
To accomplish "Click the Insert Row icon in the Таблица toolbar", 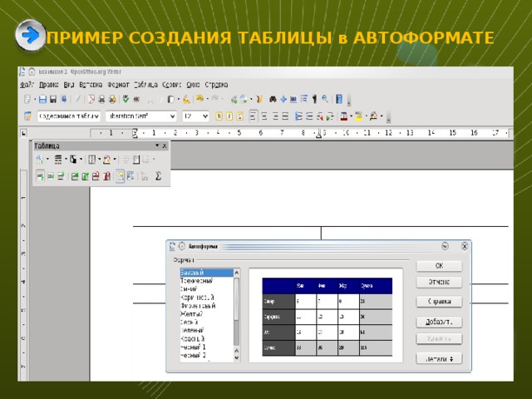I will [75, 176].
